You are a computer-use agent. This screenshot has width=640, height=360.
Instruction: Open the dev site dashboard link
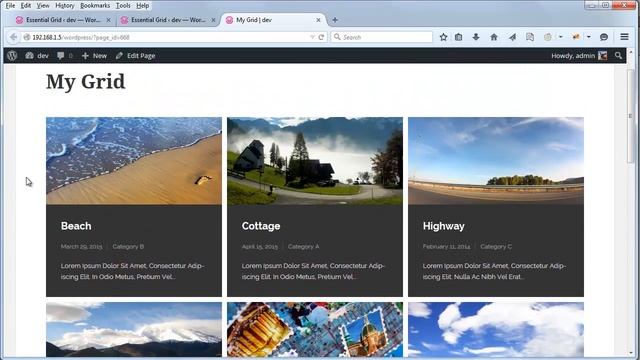[x=37, y=56]
